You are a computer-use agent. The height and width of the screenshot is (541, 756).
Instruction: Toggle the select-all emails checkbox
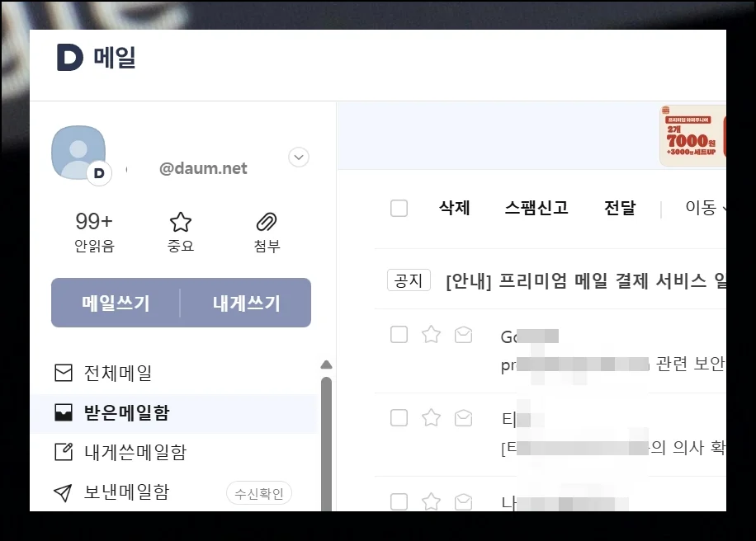(x=399, y=208)
